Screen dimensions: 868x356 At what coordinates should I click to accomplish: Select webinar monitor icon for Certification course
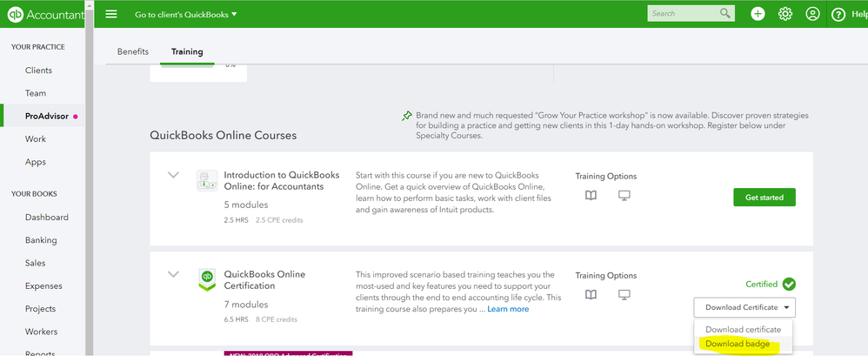624,295
